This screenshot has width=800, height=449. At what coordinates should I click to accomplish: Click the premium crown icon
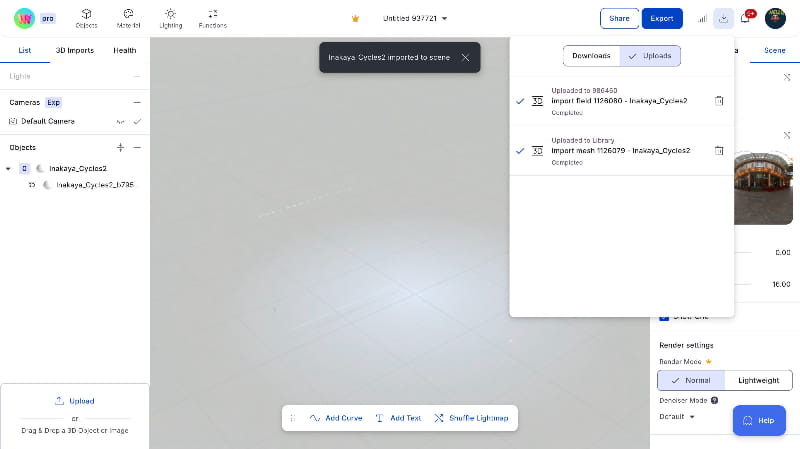point(356,18)
